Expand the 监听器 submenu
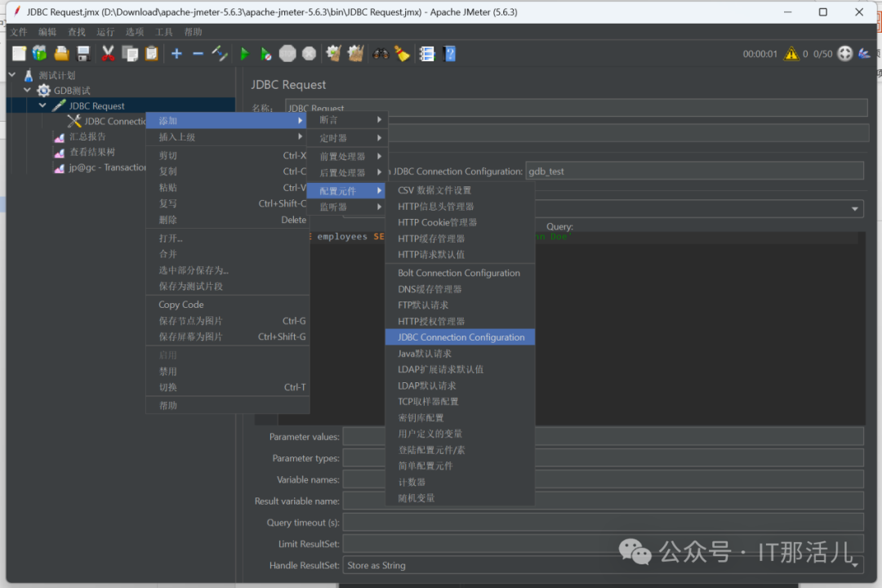This screenshot has width=882, height=588. coord(348,207)
